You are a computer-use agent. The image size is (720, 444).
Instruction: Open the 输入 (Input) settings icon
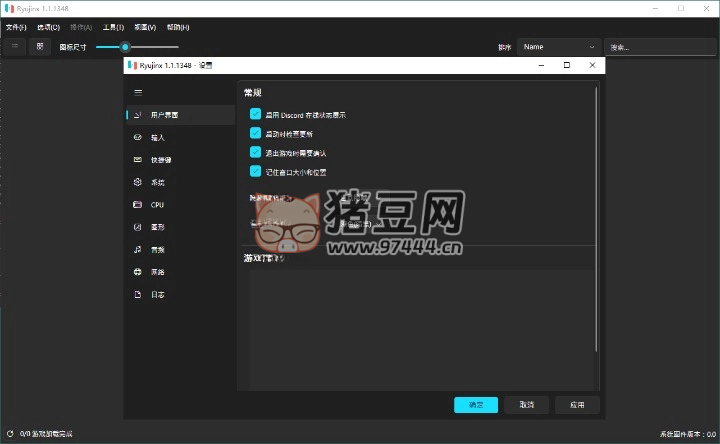pyautogui.click(x=137, y=138)
